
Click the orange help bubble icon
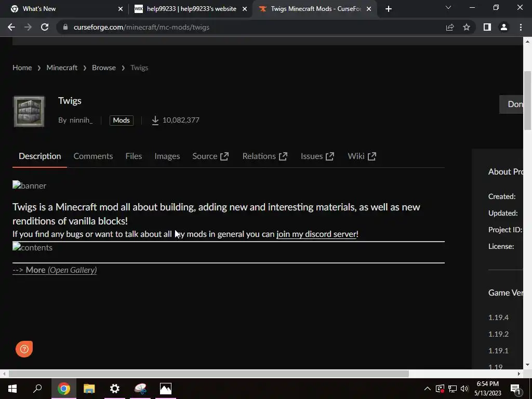click(x=24, y=349)
